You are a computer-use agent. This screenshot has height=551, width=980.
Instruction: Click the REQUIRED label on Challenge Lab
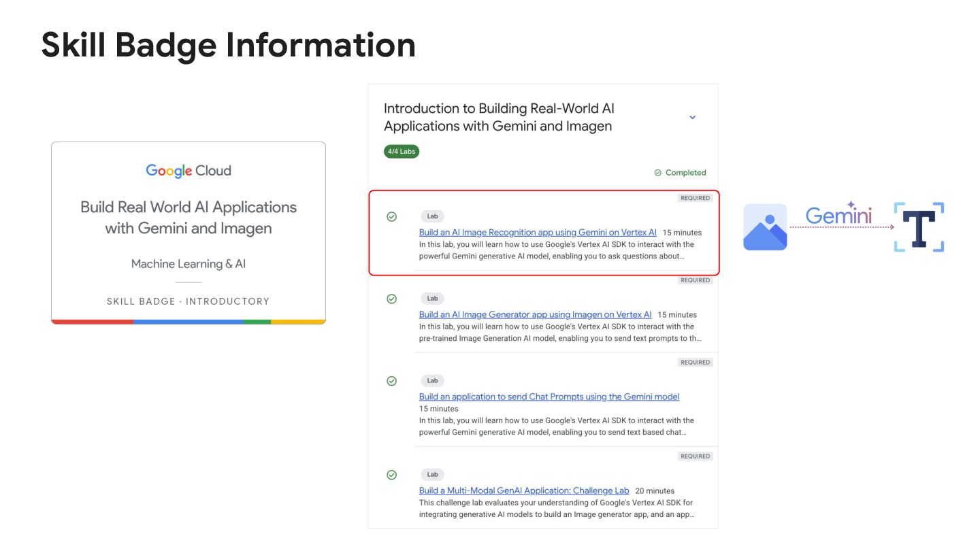(x=696, y=456)
